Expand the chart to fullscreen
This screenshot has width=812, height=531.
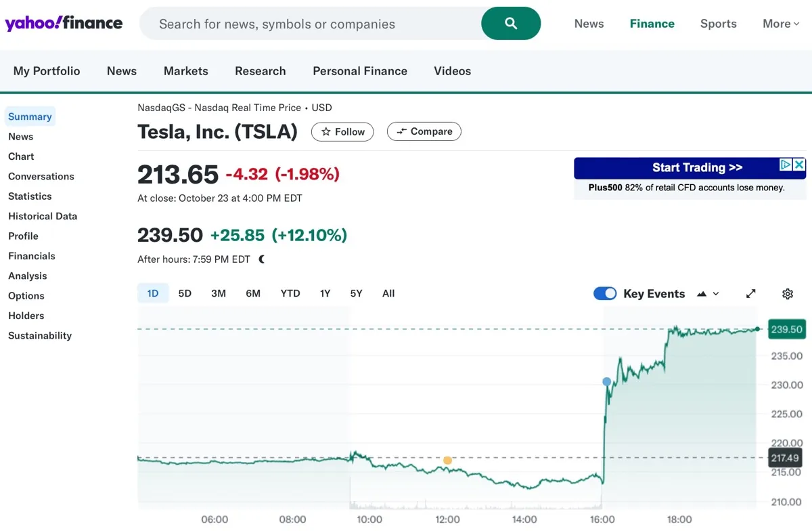(x=751, y=293)
